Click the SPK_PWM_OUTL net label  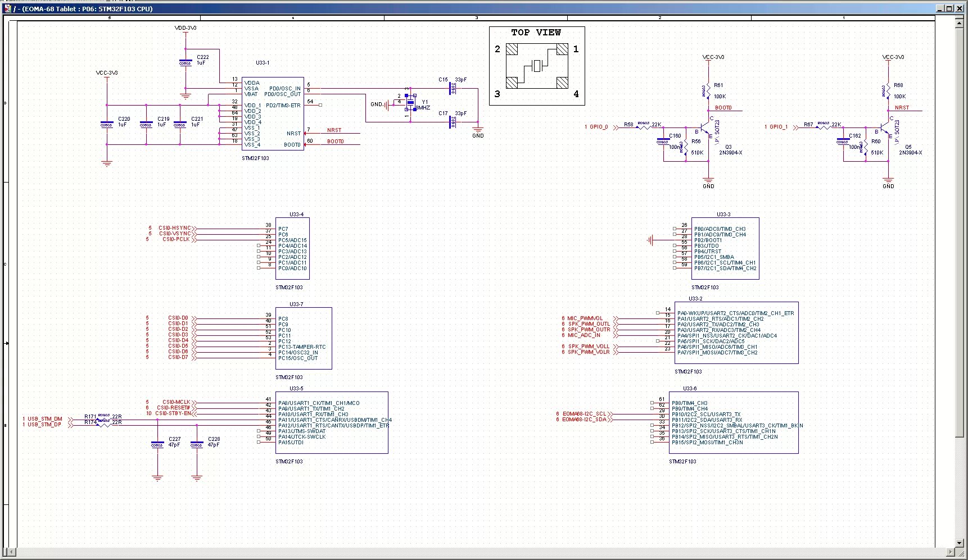click(589, 324)
